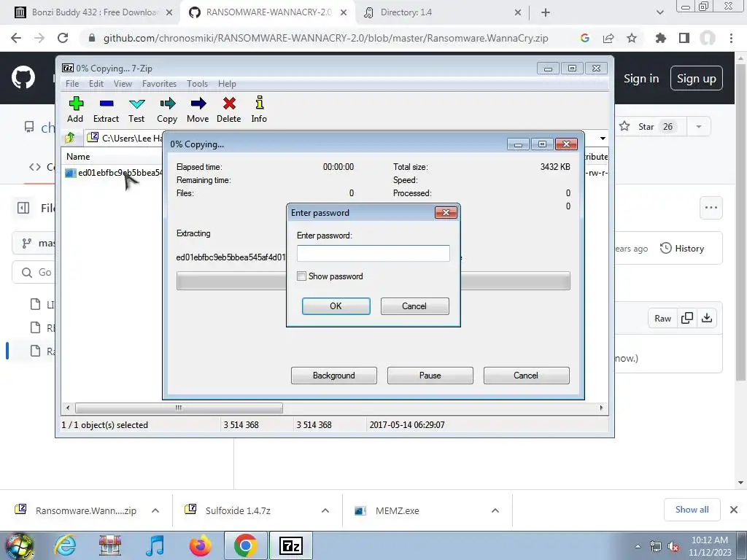Click Pause in the Copying dialog
This screenshot has width=747, height=560.
pos(430,376)
